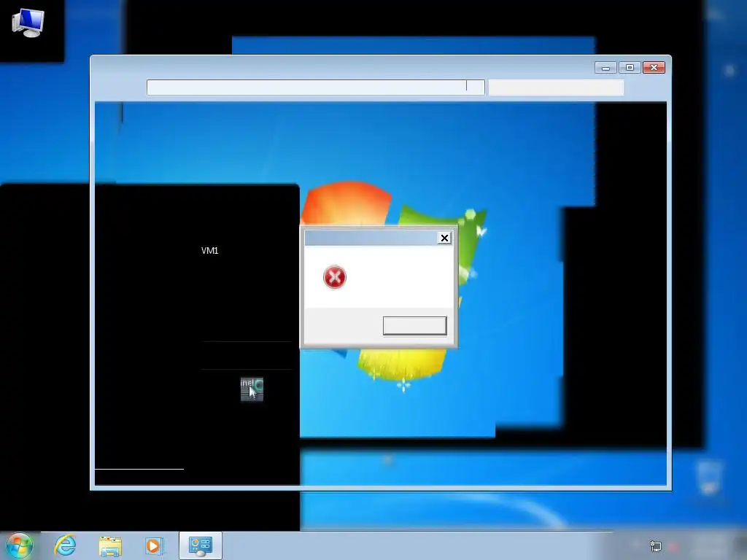This screenshot has width=747, height=560.
Task: Click the search box beside address bar
Action: [x=556, y=87]
